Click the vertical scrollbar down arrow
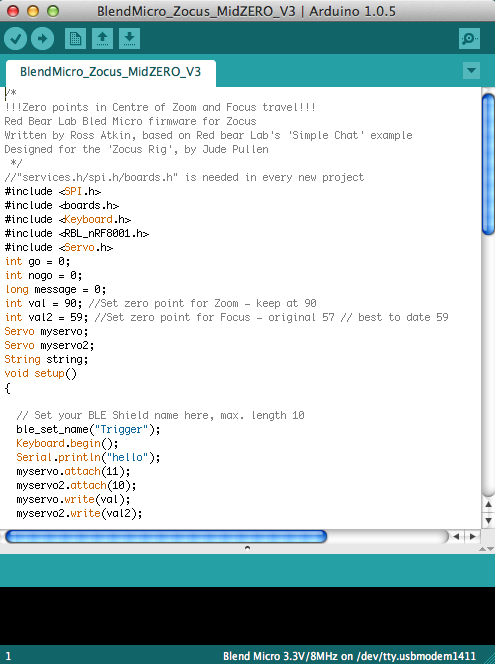The height and width of the screenshot is (664, 495). click(488, 520)
